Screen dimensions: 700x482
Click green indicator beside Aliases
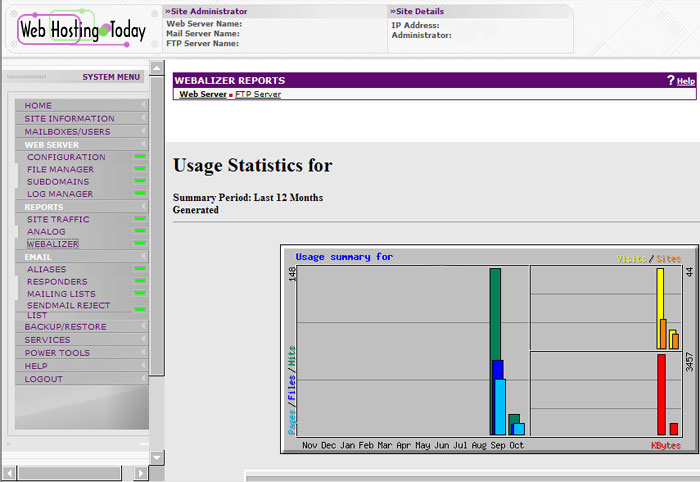(140, 269)
